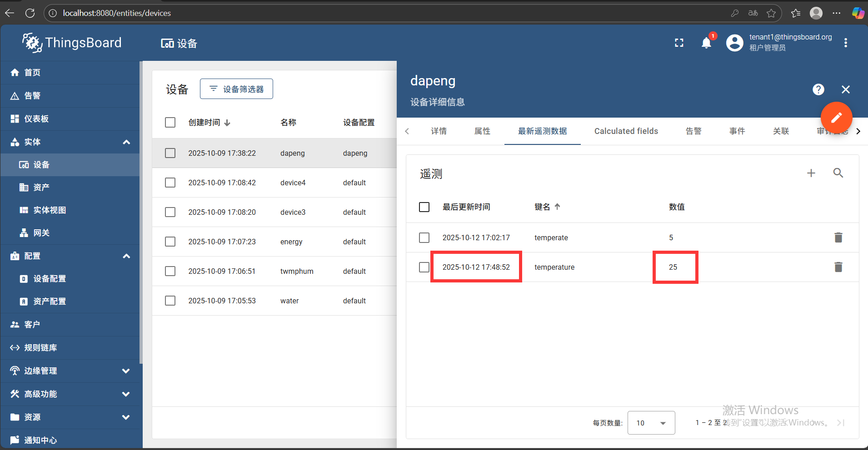
Task: Click the browser address bar
Action: (182, 13)
